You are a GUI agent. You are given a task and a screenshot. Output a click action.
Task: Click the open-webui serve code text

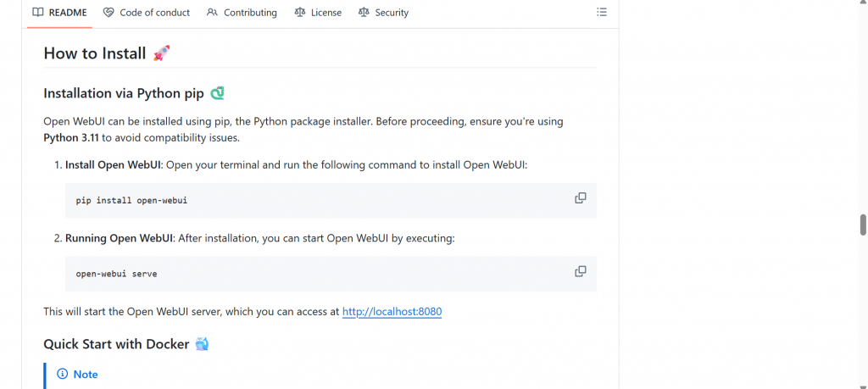116,274
